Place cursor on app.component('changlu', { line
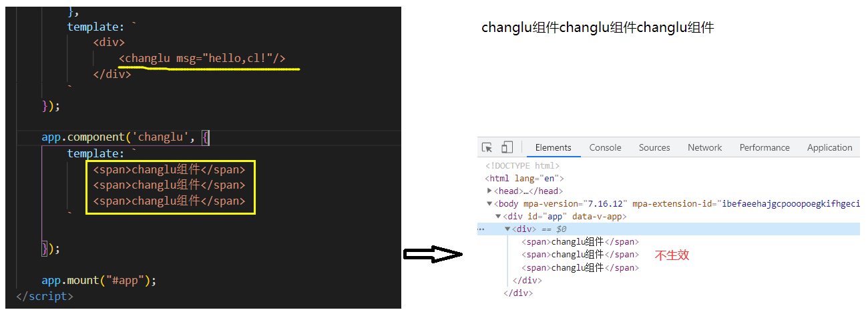Image resolution: width=868 pixels, height=310 pixels. [x=126, y=138]
